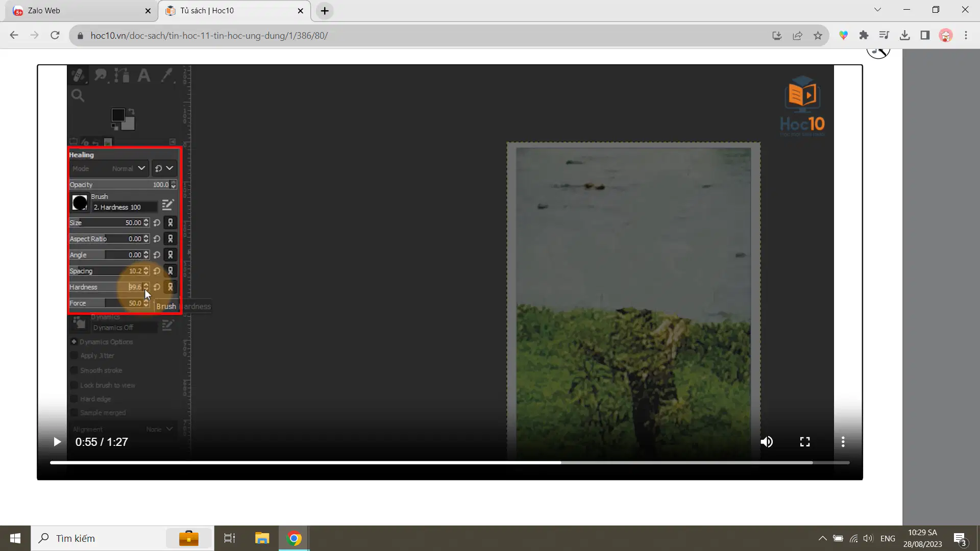980x551 pixels.
Task: Click the address bar URL
Action: (x=209, y=36)
